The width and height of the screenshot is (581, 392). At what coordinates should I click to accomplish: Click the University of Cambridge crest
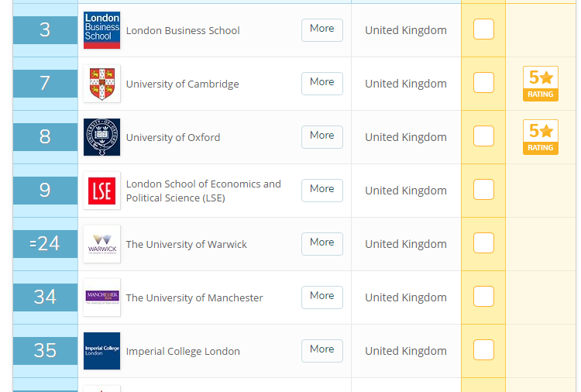point(101,84)
